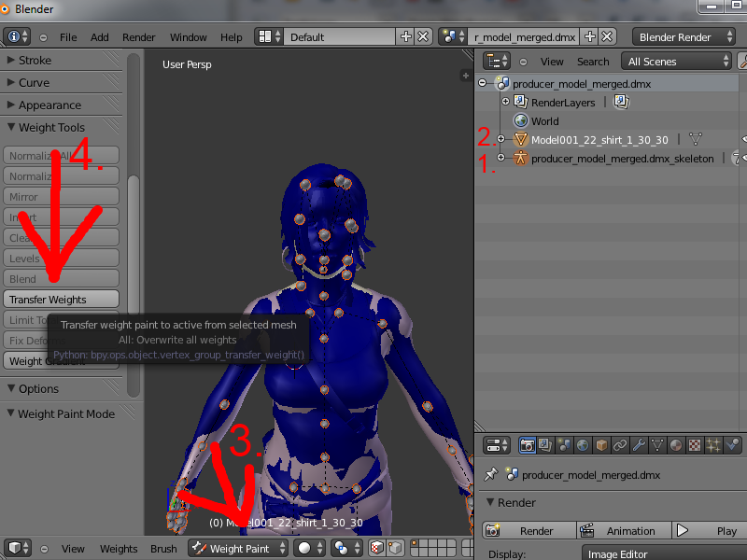Screen dimensions: 747x560
Task: Open the Object Data triangle tab
Action: click(x=657, y=445)
